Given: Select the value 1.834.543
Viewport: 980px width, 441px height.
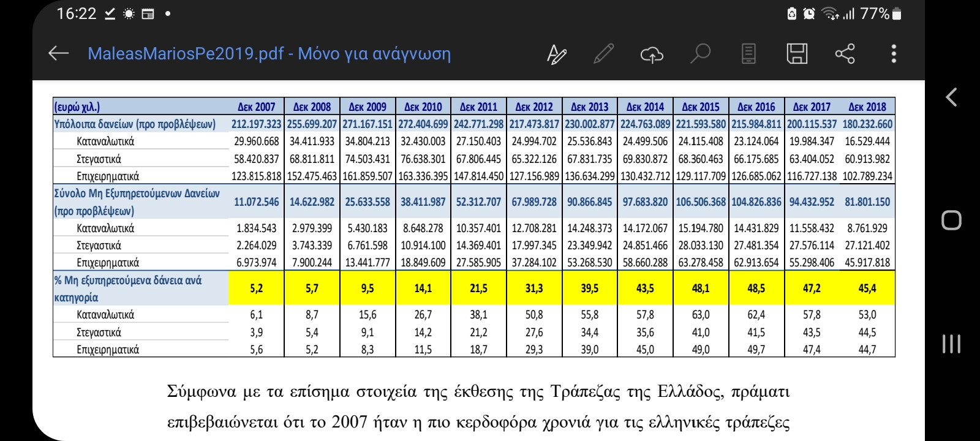Looking at the screenshot, I should click(256, 228).
